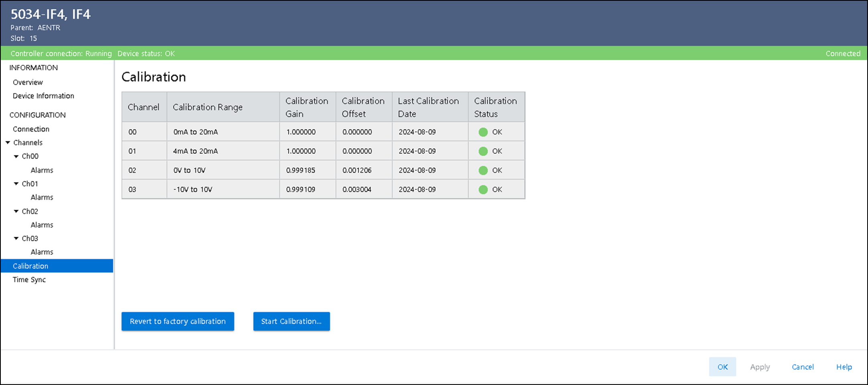Image resolution: width=868 pixels, height=385 pixels.
Task: Collapse the Ch03 tree node
Action: 16,238
